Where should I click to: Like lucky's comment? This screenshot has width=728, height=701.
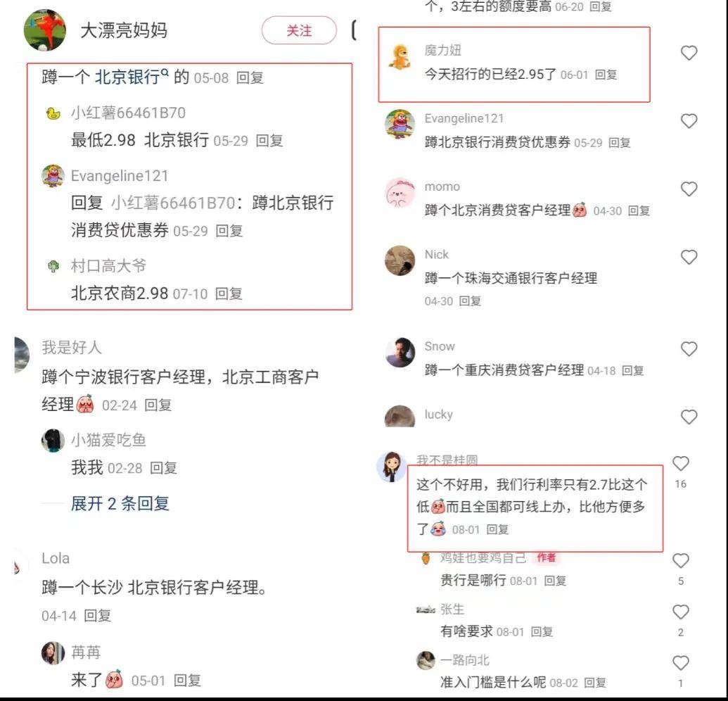click(689, 417)
